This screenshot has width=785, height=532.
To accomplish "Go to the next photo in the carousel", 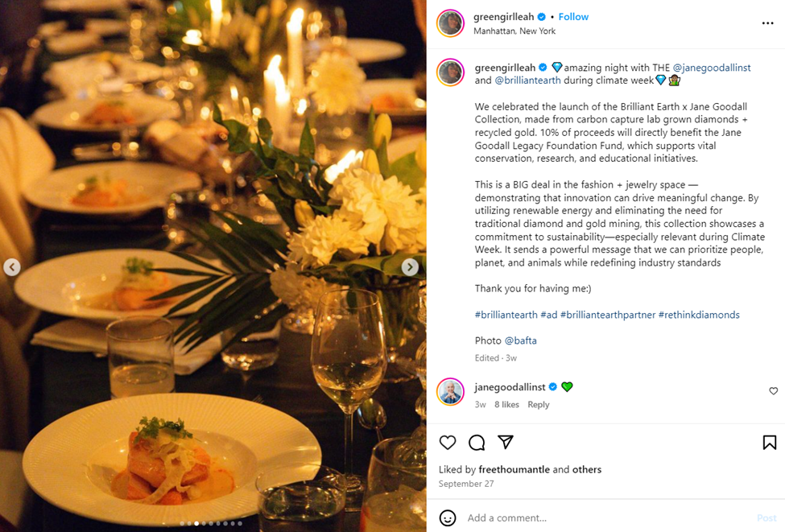I will (x=410, y=267).
